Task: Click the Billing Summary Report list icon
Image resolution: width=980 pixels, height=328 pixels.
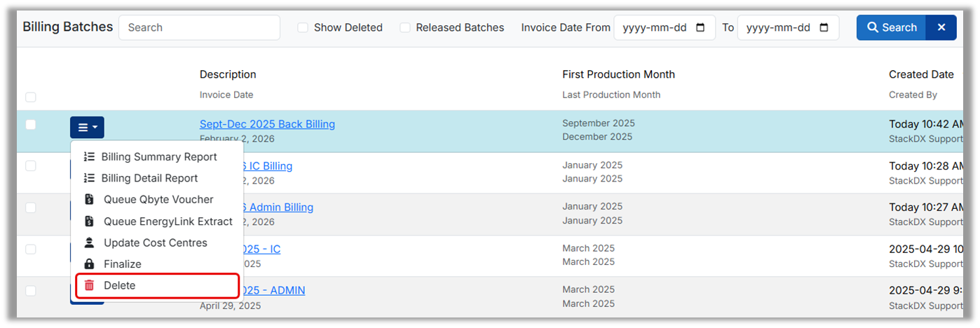Action: point(89,157)
